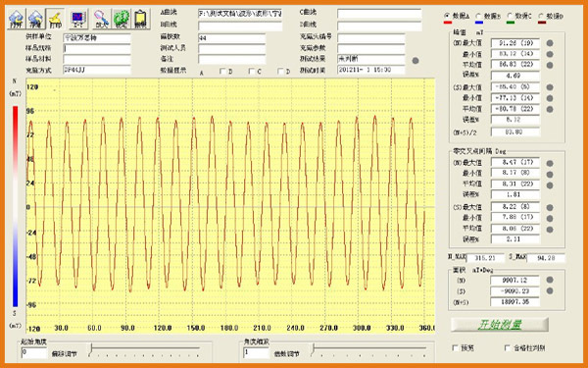Click the 起始角度 start angle field

[x=34, y=352]
